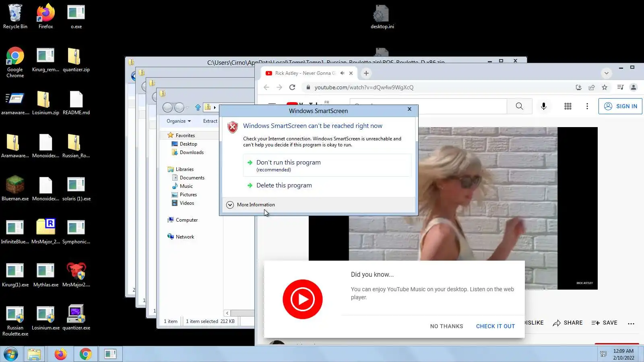Open more actions ellipsis below video
The height and width of the screenshot is (362, 644).
point(631,323)
